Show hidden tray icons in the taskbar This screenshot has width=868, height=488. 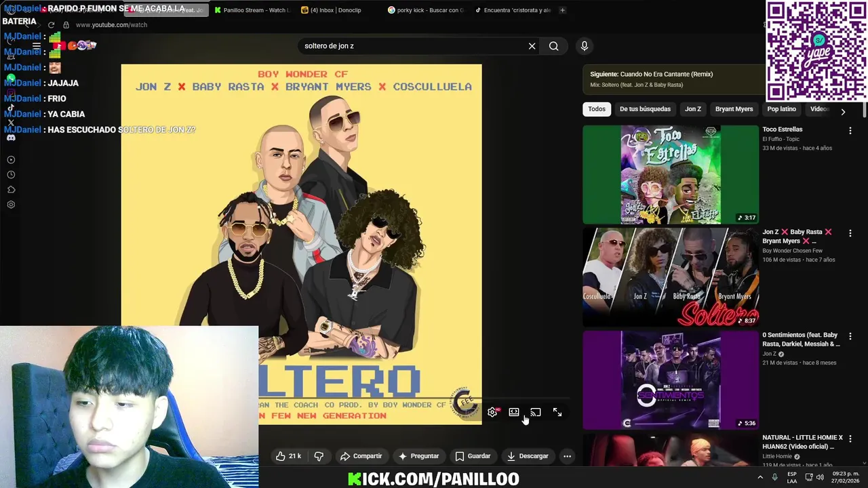point(760,477)
